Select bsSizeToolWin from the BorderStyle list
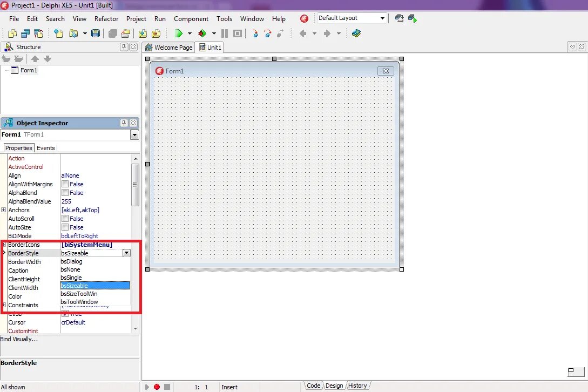This screenshot has width=588, height=392. tap(95, 294)
